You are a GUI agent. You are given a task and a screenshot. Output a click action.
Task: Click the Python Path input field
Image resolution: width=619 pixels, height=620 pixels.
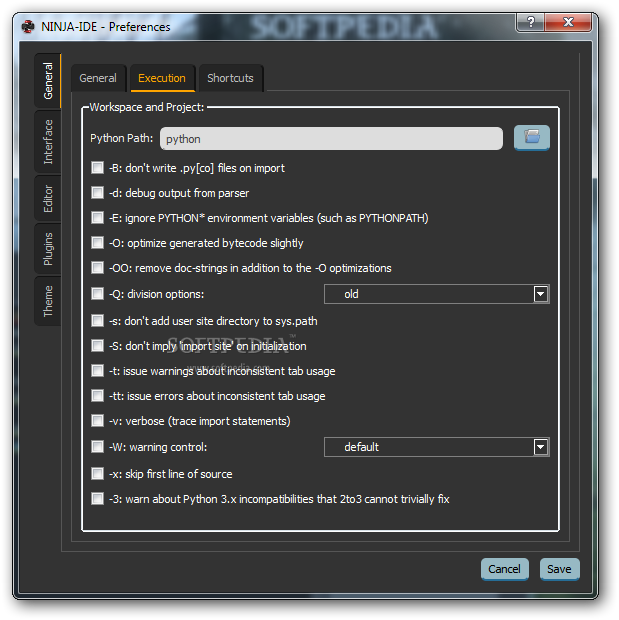point(331,138)
